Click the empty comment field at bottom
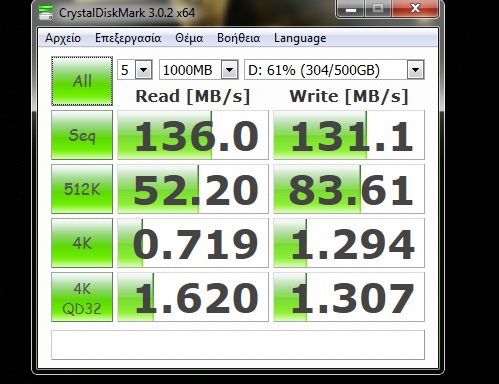Image resolution: width=499 pixels, height=384 pixels. 238,345
